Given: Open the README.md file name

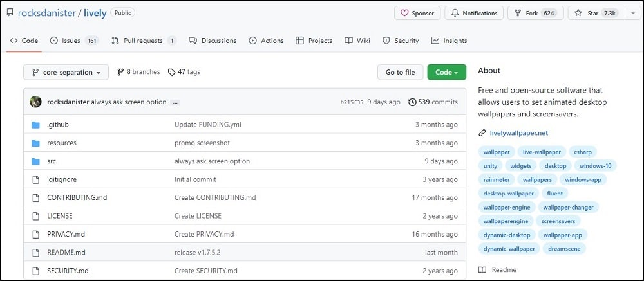Looking at the screenshot, I should click(66, 253).
